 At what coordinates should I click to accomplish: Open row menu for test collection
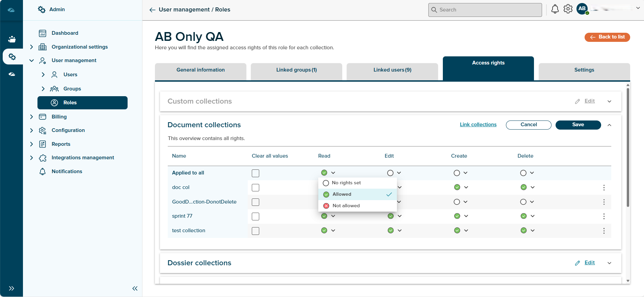(x=604, y=231)
